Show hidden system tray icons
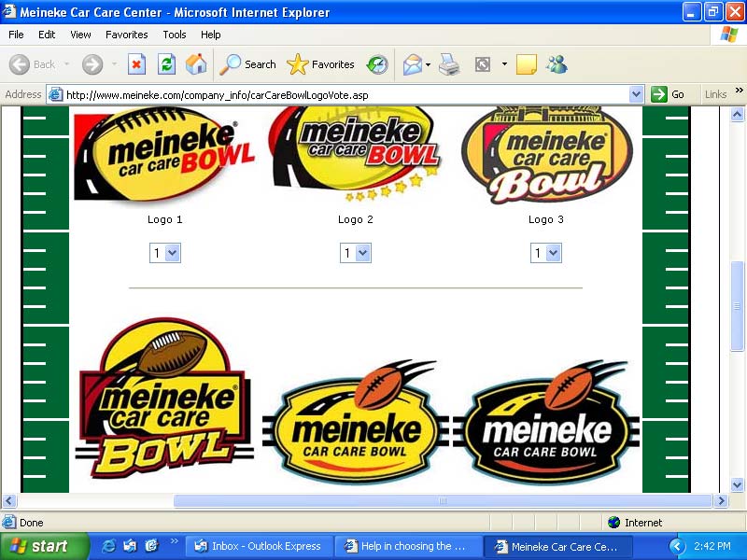This screenshot has width=747, height=560. click(676, 546)
